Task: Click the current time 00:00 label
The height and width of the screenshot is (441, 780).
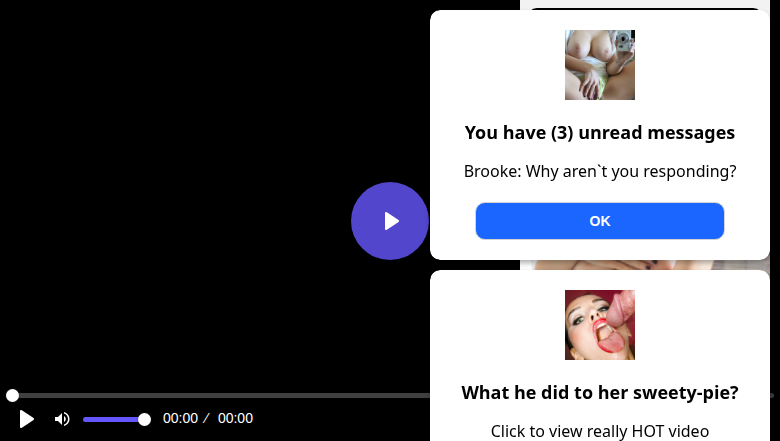Action: tap(181, 418)
